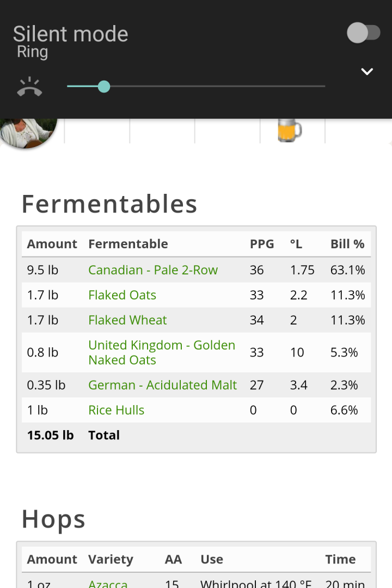Image resolution: width=392 pixels, height=588 pixels.
Task: Open United Kingdom - Golden Naked Oats link
Action: click(x=162, y=352)
